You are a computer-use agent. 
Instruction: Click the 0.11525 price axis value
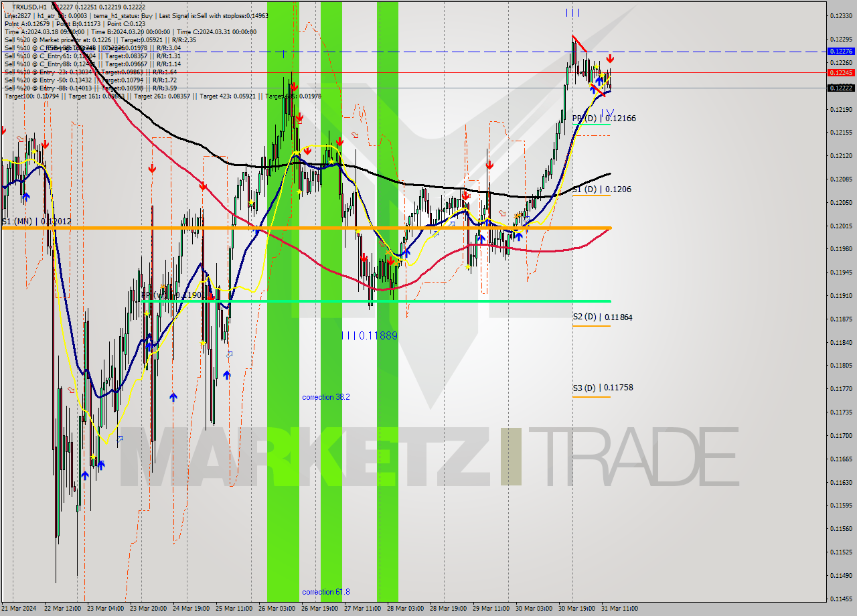click(840, 552)
